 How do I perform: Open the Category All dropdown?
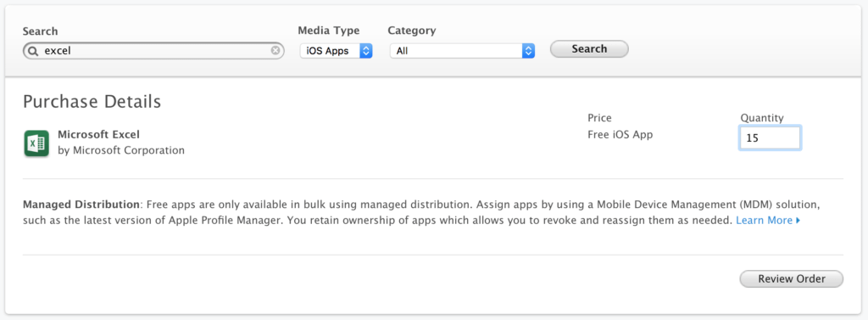(462, 51)
